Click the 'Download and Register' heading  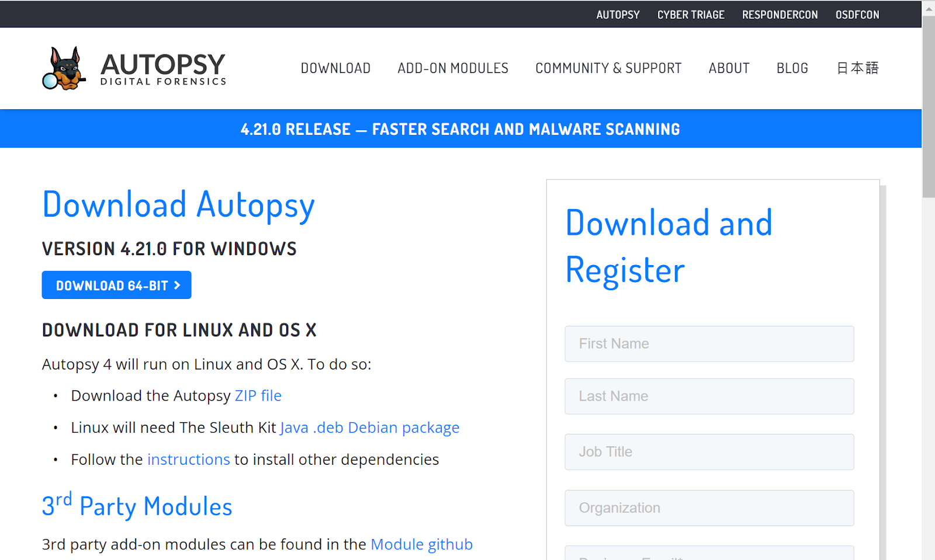(669, 246)
